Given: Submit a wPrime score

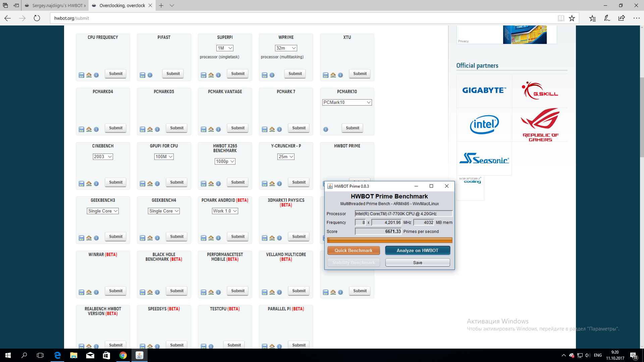Looking at the screenshot, I should (x=295, y=74).
